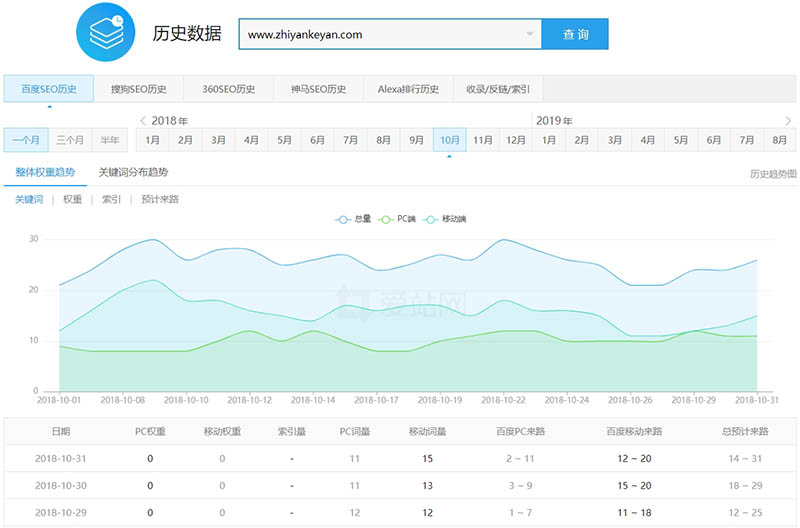
Task: Click the 查询 search button
Action: point(575,34)
